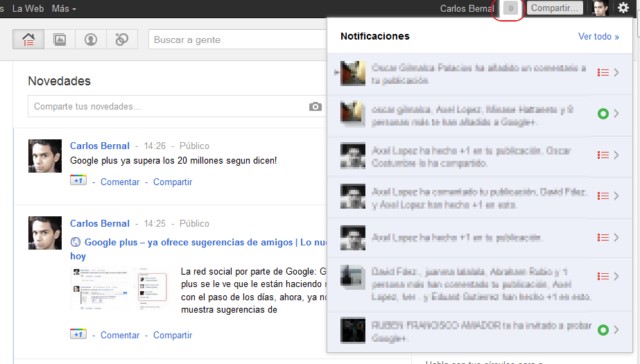Screen dimensions: 640x364
Task: Focus the Buscar a gente search field
Action: [x=237, y=40]
